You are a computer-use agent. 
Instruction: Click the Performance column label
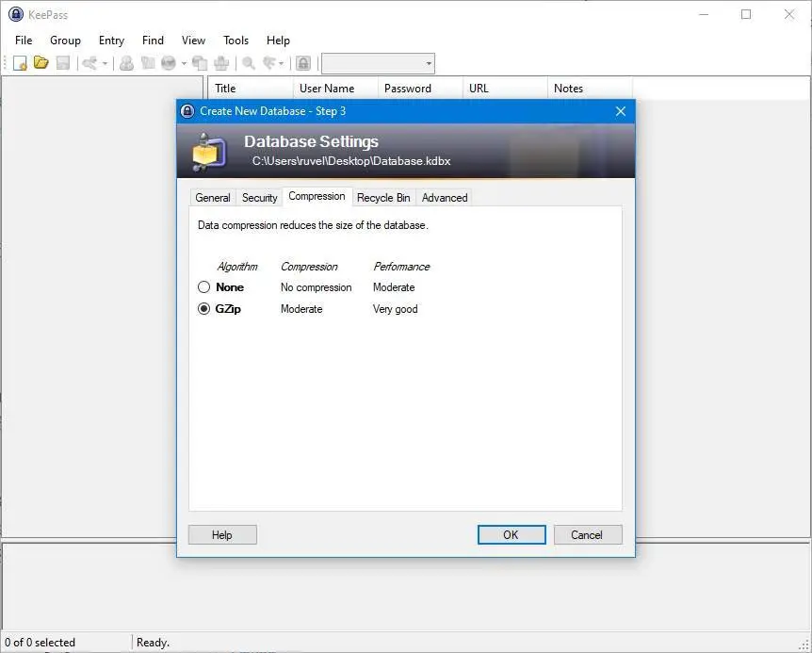(401, 267)
